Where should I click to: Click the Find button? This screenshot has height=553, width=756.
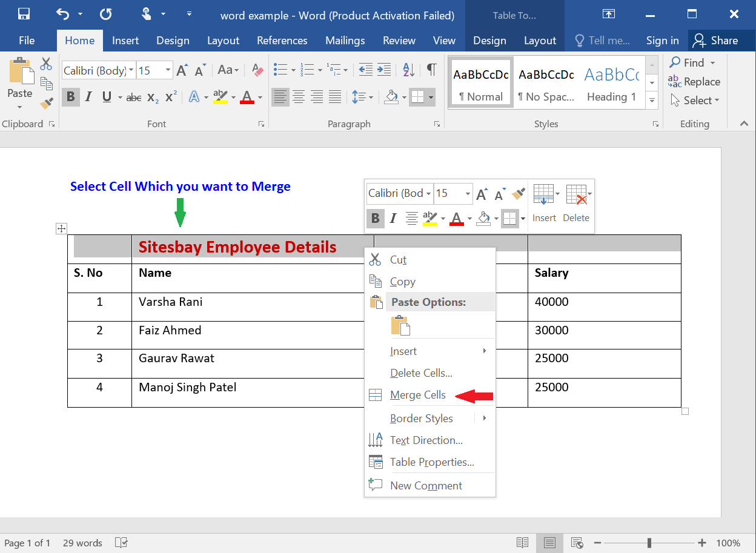click(687, 62)
